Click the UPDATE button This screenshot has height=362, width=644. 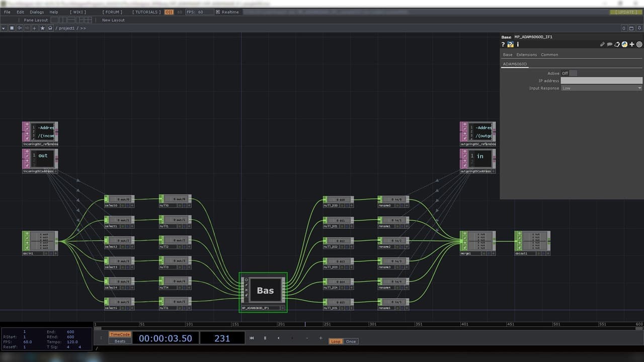pyautogui.click(x=625, y=12)
